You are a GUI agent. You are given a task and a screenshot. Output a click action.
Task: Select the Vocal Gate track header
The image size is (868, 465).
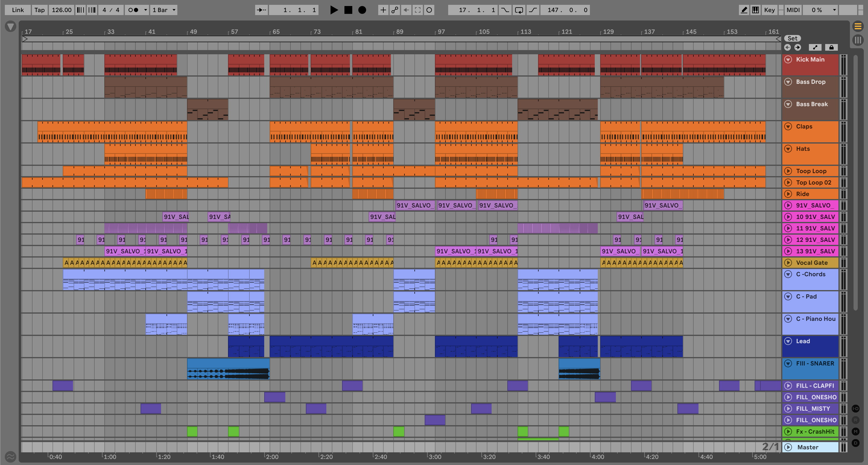point(816,262)
